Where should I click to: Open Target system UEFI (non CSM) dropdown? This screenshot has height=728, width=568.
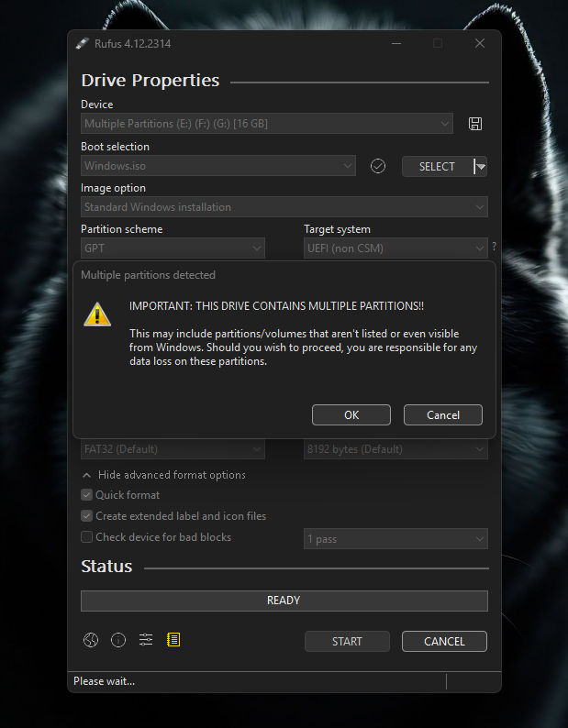[x=395, y=248]
